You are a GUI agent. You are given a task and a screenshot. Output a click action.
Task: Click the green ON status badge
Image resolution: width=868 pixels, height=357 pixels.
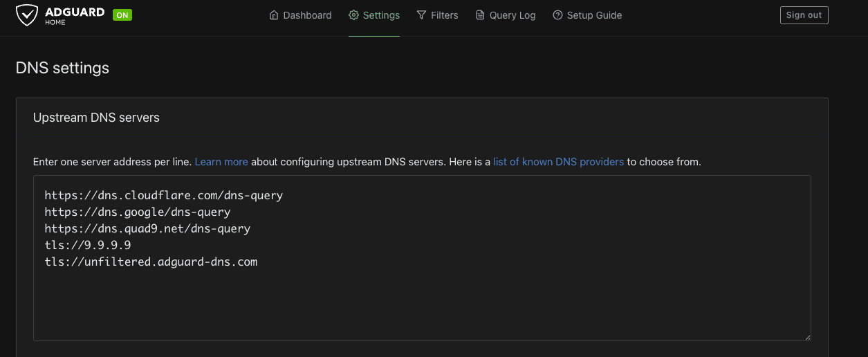click(122, 15)
